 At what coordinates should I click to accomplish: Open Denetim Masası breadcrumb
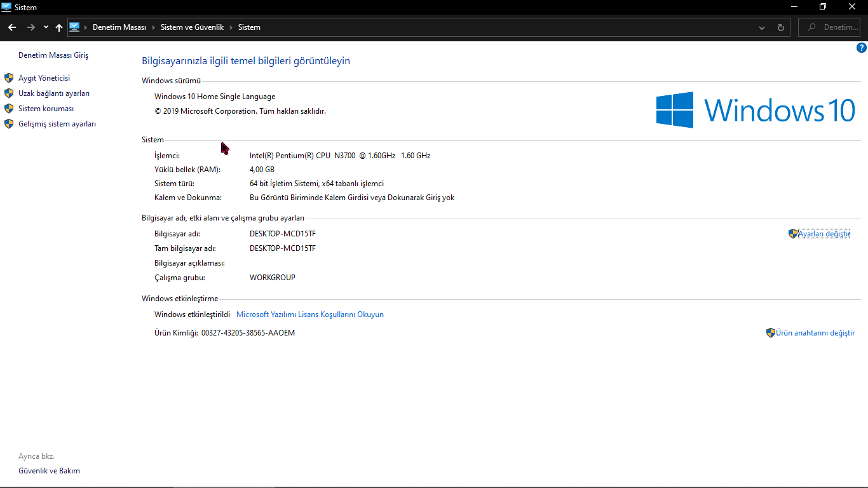(119, 27)
